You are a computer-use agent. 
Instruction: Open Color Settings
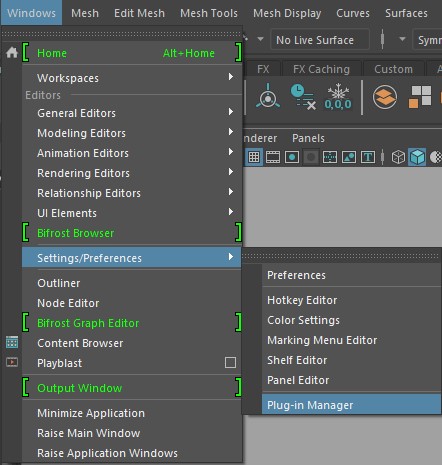[x=351, y=320]
